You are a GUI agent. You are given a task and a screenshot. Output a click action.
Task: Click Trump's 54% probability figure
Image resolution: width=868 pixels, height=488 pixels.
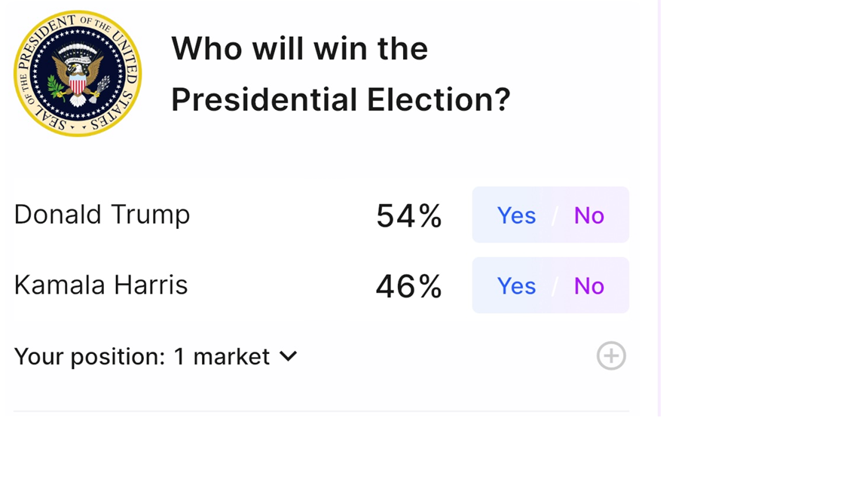click(x=408, y=216)
